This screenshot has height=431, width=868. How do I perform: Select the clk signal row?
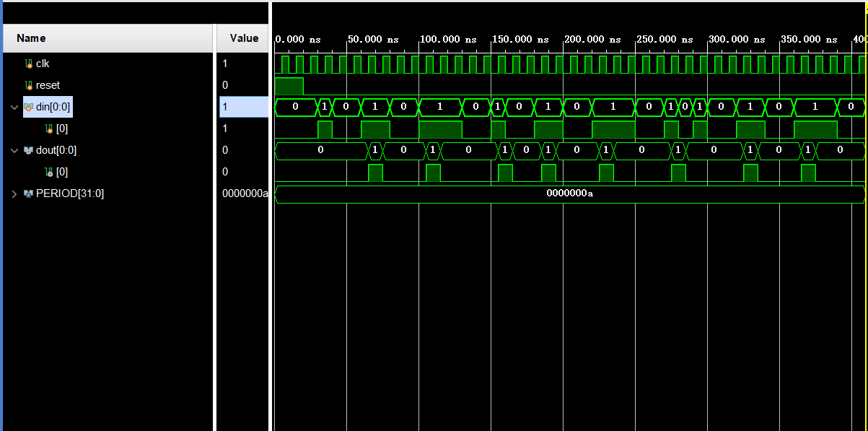[108, 64]
